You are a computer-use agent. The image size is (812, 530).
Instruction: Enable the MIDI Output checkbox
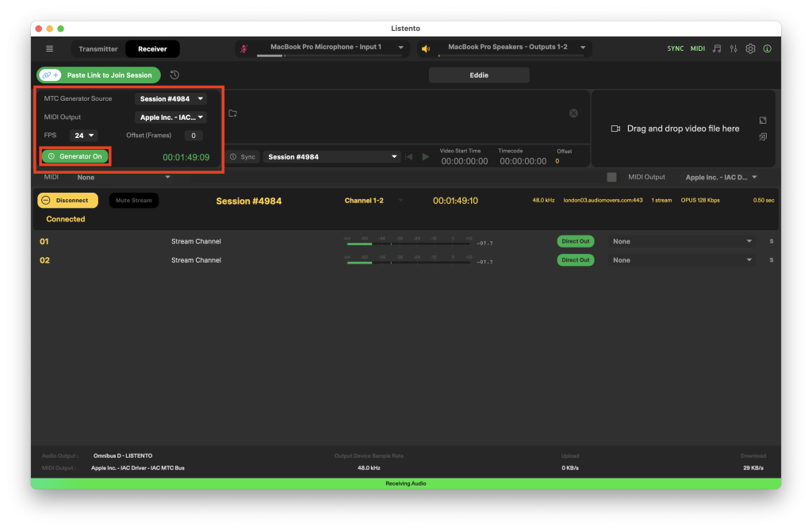point(611,177)
